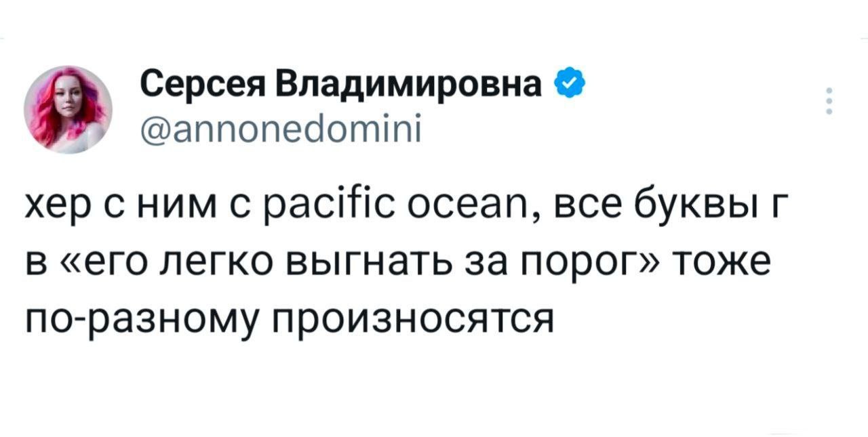The height and width of the screenshot is (437, 868).
Task: Open the three-dot more options menu
Action: 828,102
